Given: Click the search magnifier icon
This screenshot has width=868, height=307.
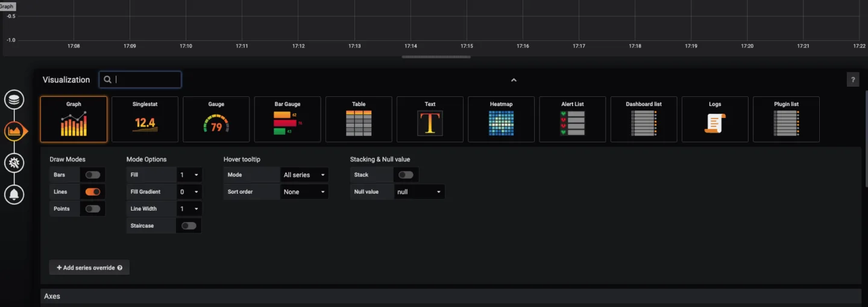Looking at the screenshot, I should click(108, 79).
